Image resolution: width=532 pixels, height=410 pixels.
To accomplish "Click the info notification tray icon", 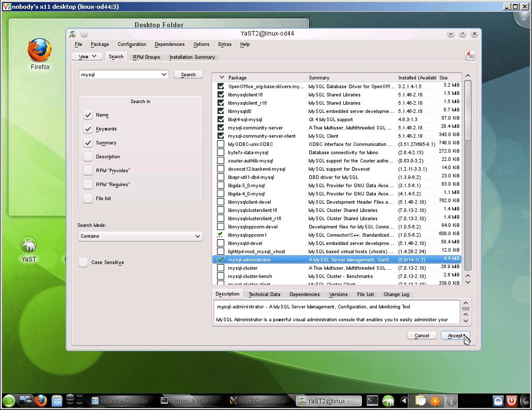I will point(451,401).
